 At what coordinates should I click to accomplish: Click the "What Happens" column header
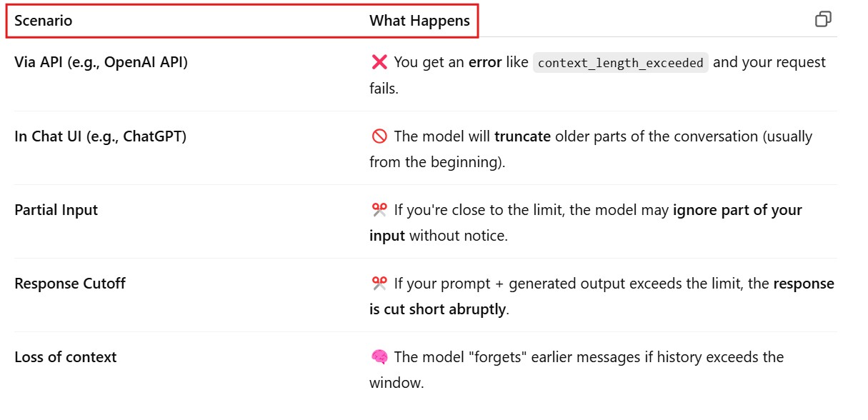click(x=419, y=21)
